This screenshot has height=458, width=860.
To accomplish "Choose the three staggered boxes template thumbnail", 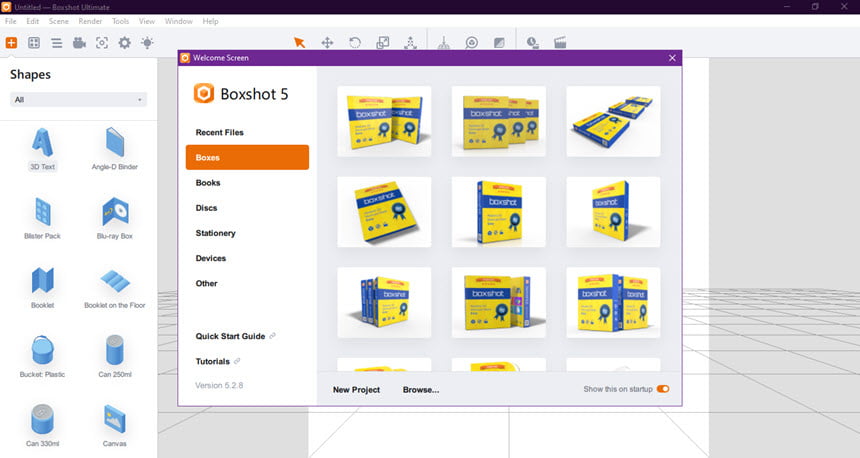I will (x=499, y=121).
